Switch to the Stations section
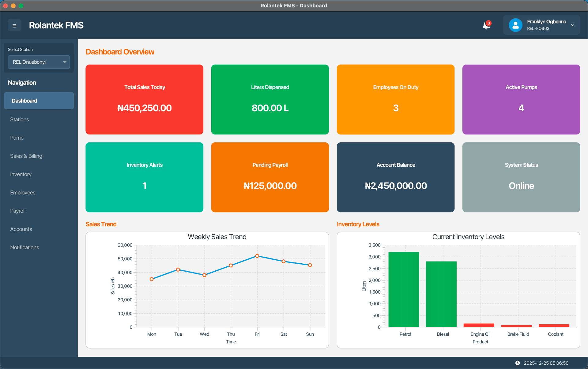Image resolution: width=588 pixels, height=369 pixels. pos(19,119)
